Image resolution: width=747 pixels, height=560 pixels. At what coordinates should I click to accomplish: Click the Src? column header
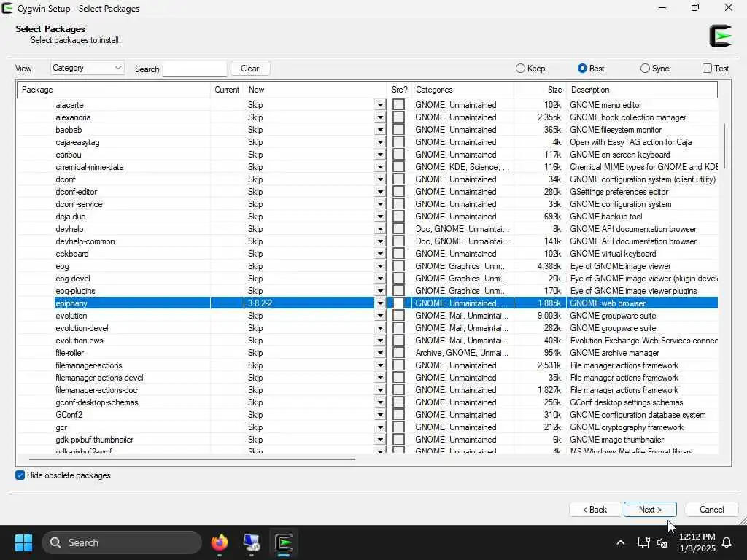point(399,90)
